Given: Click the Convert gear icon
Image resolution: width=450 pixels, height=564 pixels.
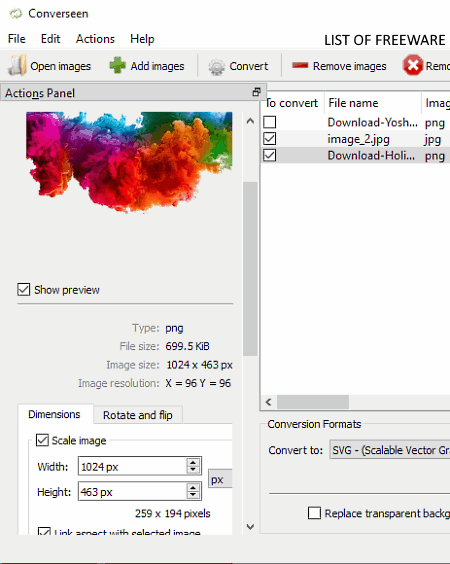Looking at the screenshot, I should tap(217, 67).
